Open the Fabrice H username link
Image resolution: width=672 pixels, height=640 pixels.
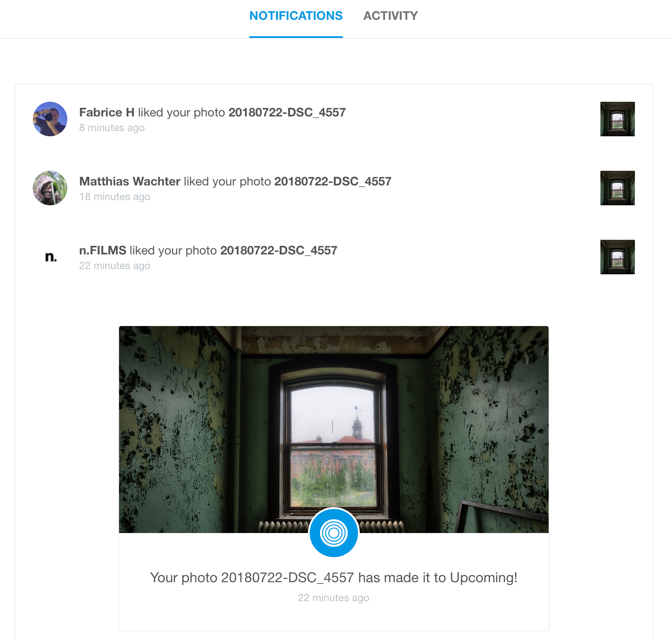(107, 113)
